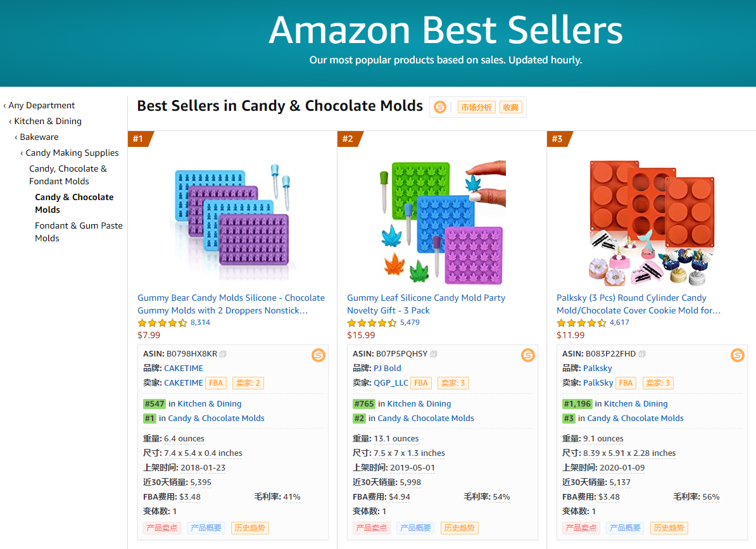Click the 市场分析 button next to title
Image resolution: width=756 pixels, height=549 pixels.
tap(476, 107)
